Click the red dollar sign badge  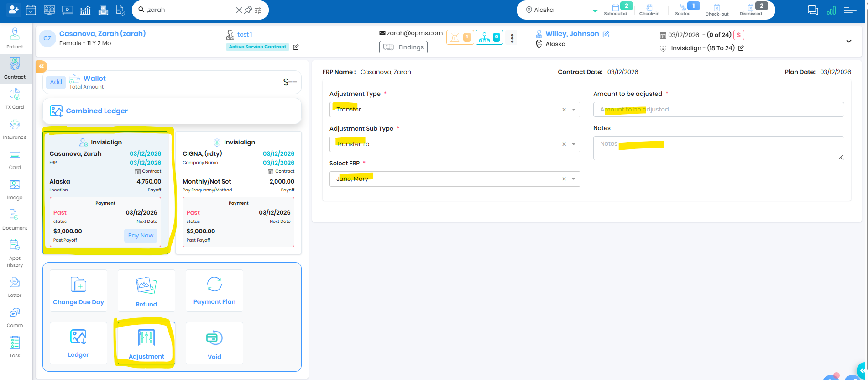pos(739,35)
